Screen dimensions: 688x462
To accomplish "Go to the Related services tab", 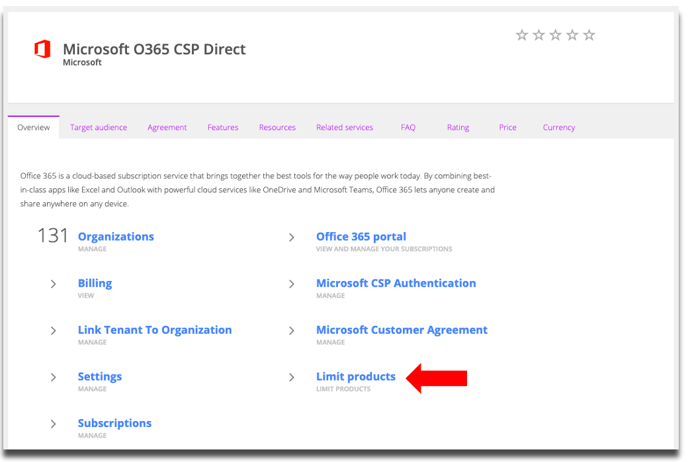I will tap(344, 128).
